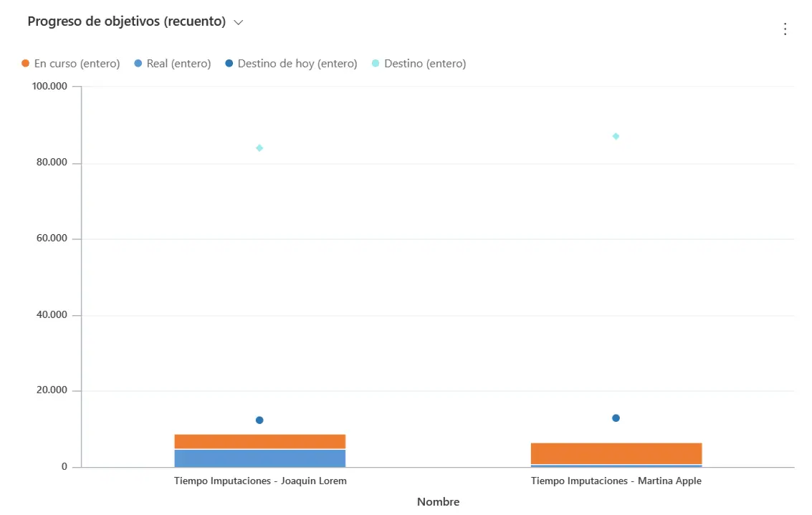Click the Destino de hoy dot for Martina Apple
The width and height of the screenshot is (812, 515).
[x=616, y=418]
